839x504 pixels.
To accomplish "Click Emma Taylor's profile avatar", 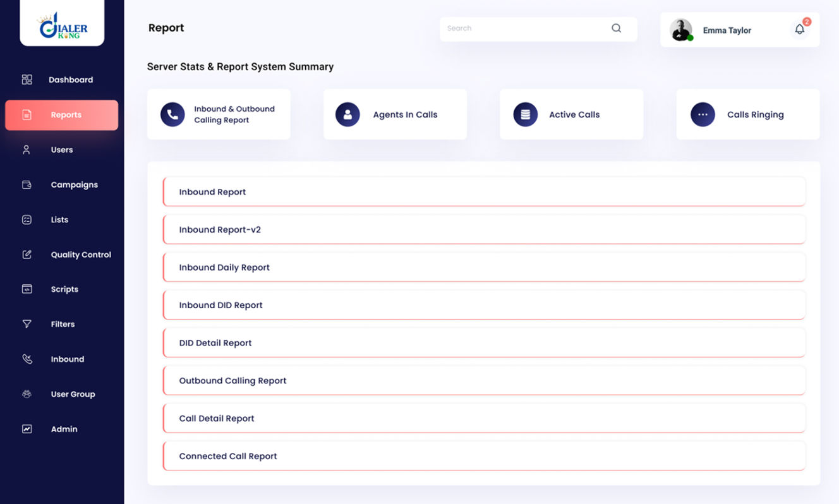I will [x=680, y=30].
